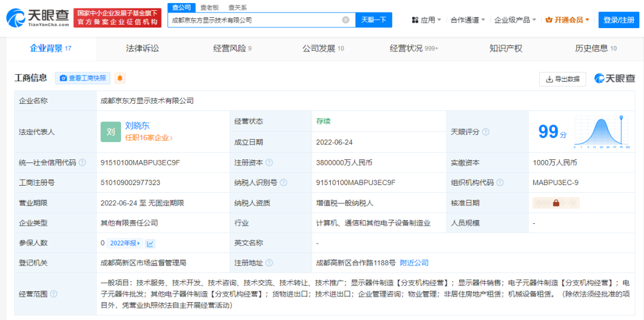Viewport: 644px width, 320px height.
Task: Click the orange bell alert icon
Action: 120,78
